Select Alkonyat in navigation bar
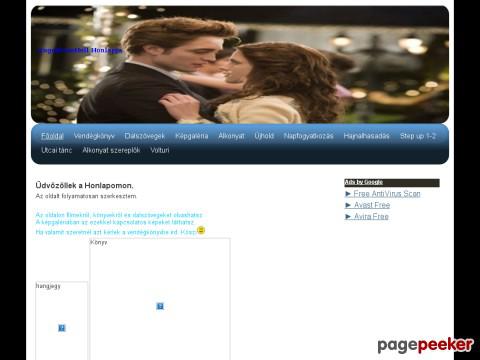This screenshot has width=480, height=360. click(x=231, y=136)
